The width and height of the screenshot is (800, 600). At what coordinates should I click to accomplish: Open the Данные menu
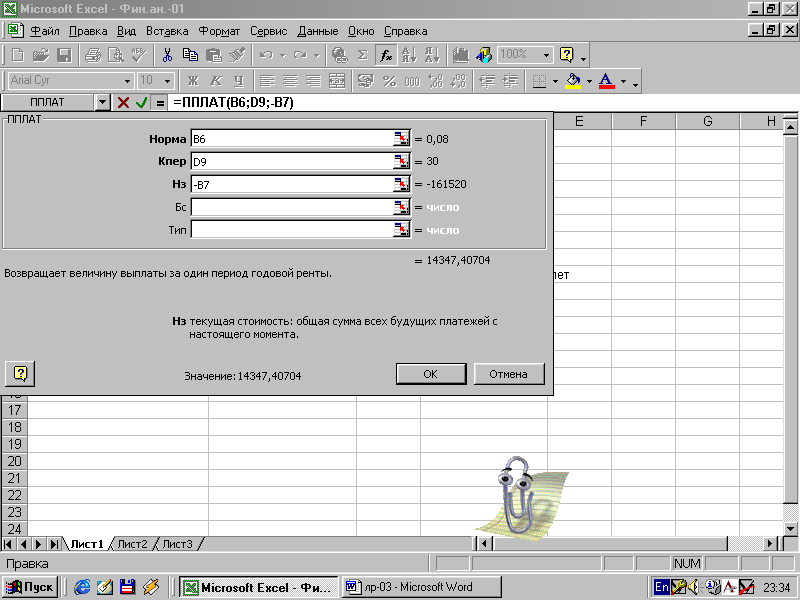(318, 31)
